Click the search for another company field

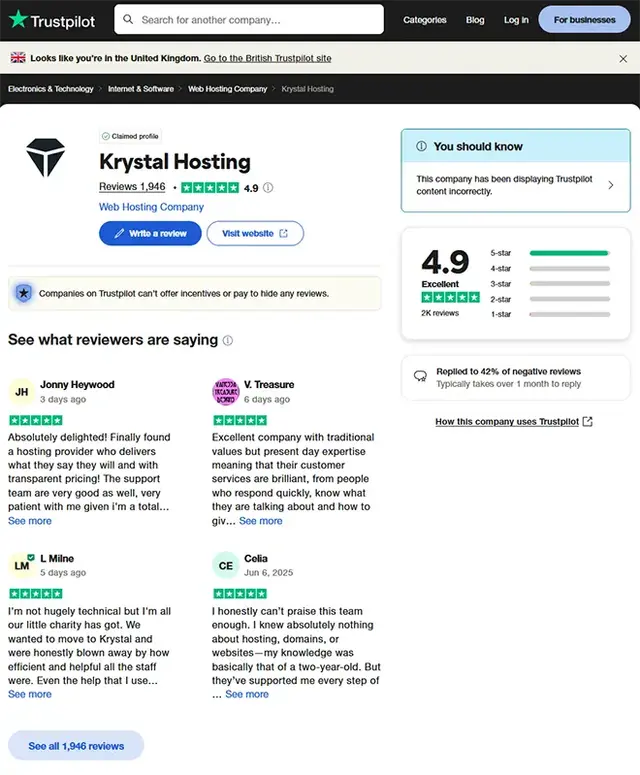pyautogui.click(x=249, y=19)
